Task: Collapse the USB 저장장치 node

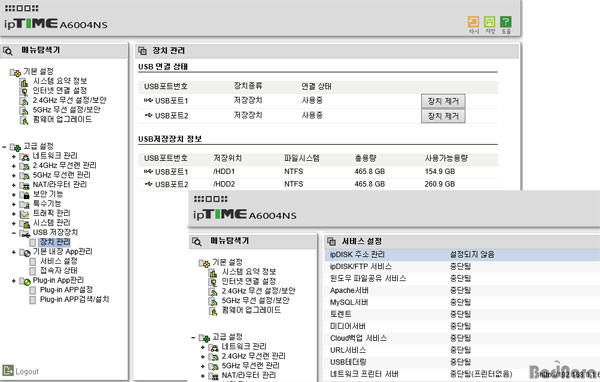Action: (14, 233)
